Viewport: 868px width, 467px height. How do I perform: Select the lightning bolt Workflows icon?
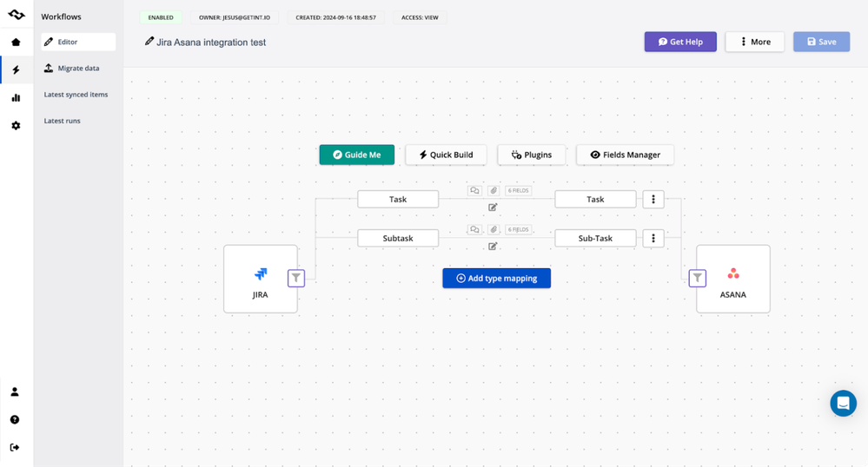pyautogui.click(x=16, y=69)
